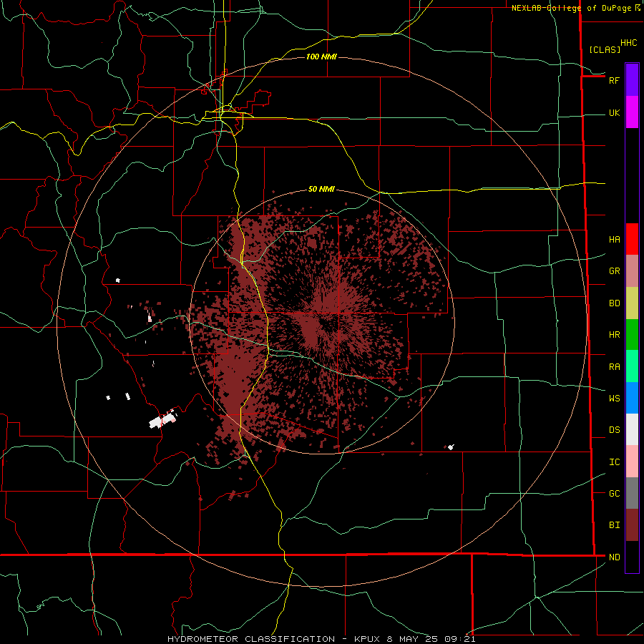Click the IC legend label
This screenshot has width=644, height=644.
[614, 462]
